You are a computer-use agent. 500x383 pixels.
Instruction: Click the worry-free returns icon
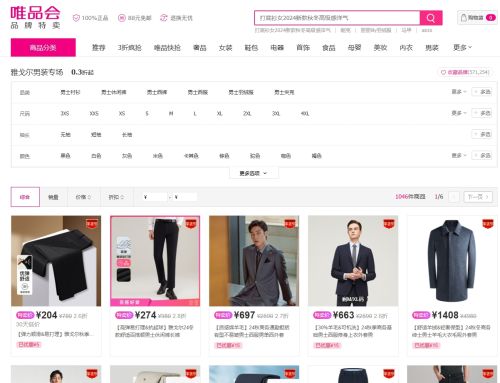pyautogui.click(x=164, y=18)
